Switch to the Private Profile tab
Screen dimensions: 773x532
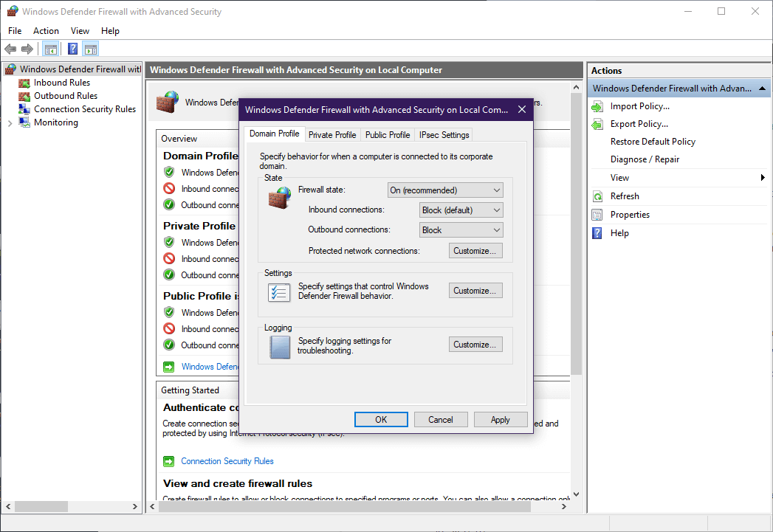332,134
